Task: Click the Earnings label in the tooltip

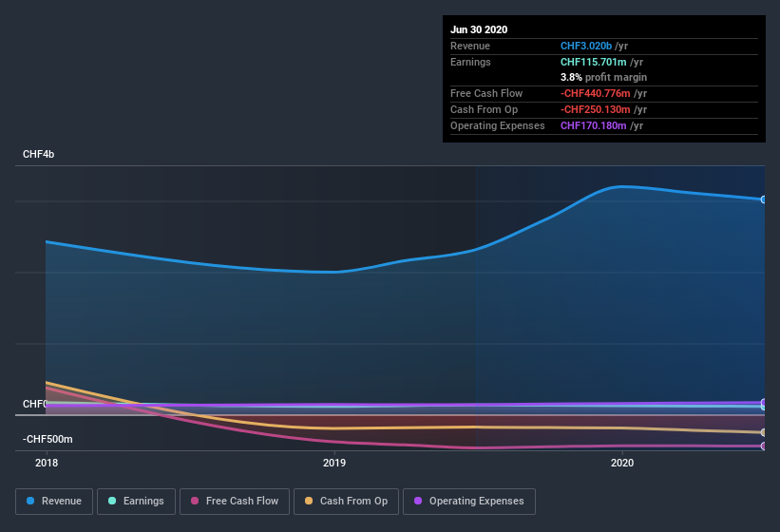Action: click(x=470, y=62)
